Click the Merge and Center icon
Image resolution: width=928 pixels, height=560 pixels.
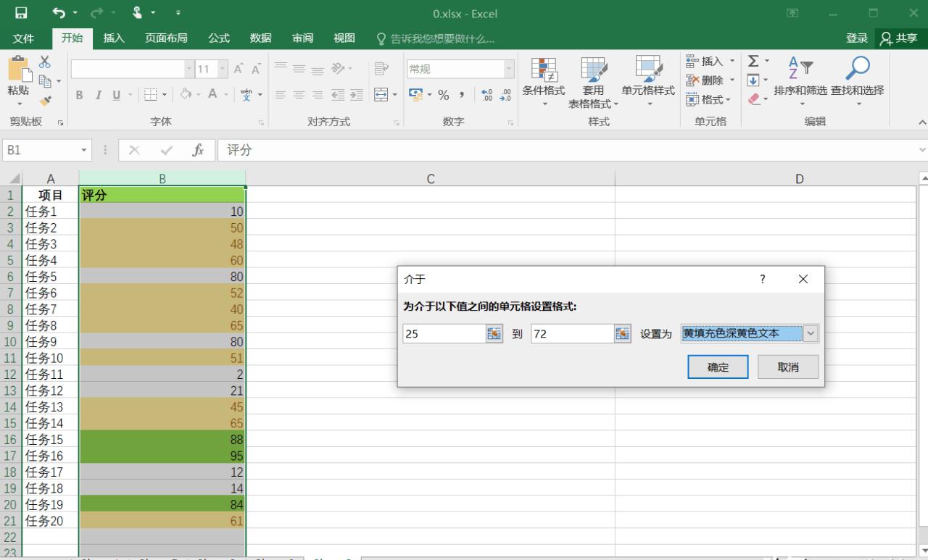coord(381,94)
